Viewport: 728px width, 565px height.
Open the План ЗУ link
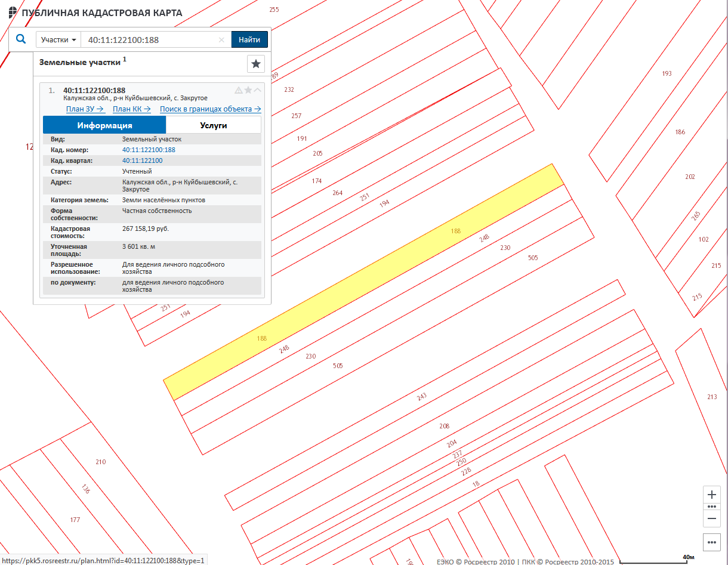[x=85, y=109]
